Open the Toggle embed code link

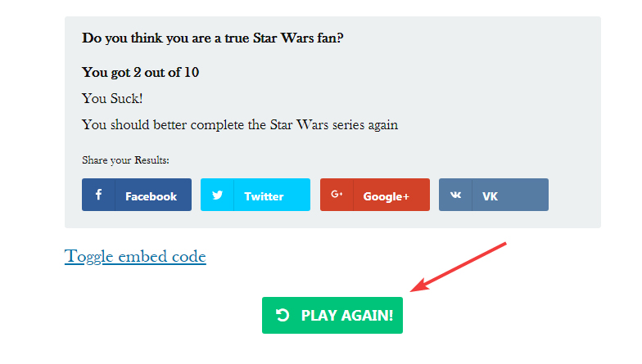pos(135,257)
